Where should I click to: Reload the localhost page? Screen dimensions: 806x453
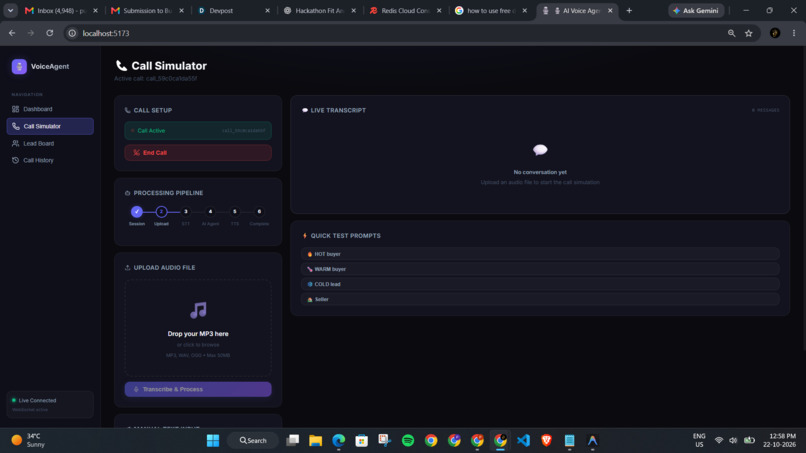pyautogui.click(x=50, y=33)
